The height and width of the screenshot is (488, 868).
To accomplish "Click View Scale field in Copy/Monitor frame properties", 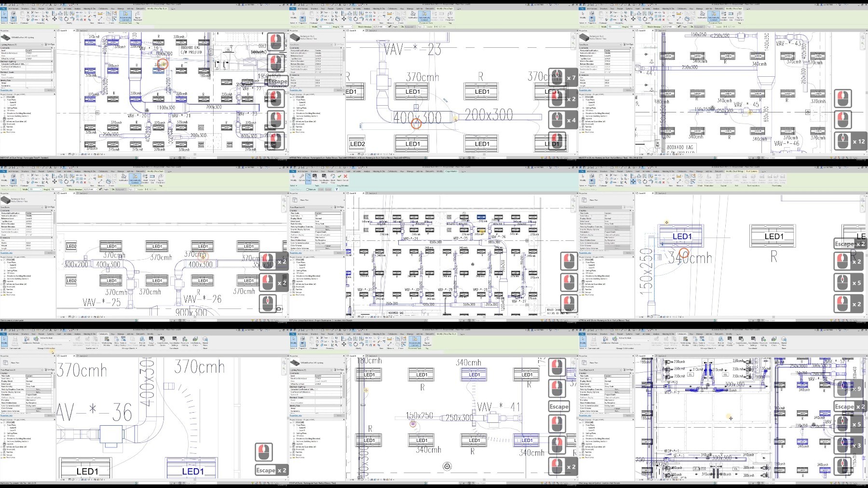I will pos(328,213).
